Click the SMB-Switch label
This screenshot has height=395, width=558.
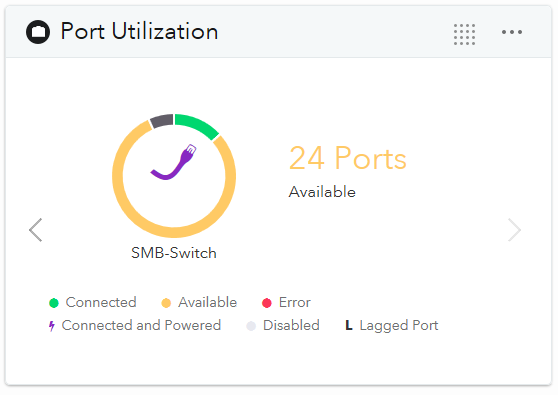coord(174,253)
